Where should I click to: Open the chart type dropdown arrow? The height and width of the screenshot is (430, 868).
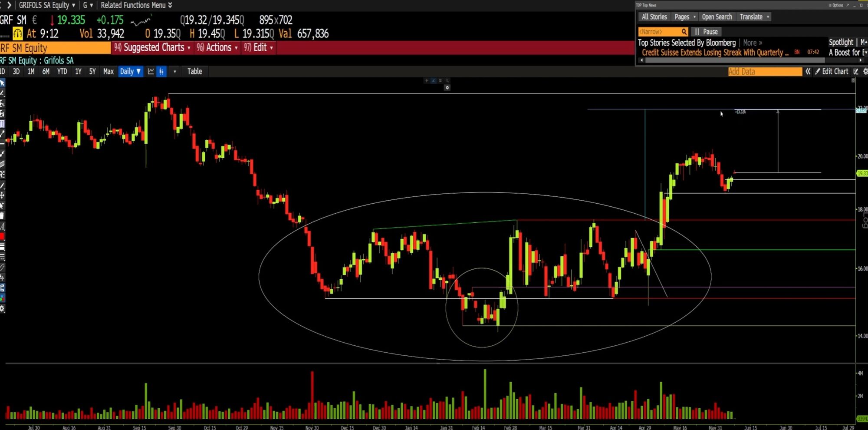click(175, 72)
